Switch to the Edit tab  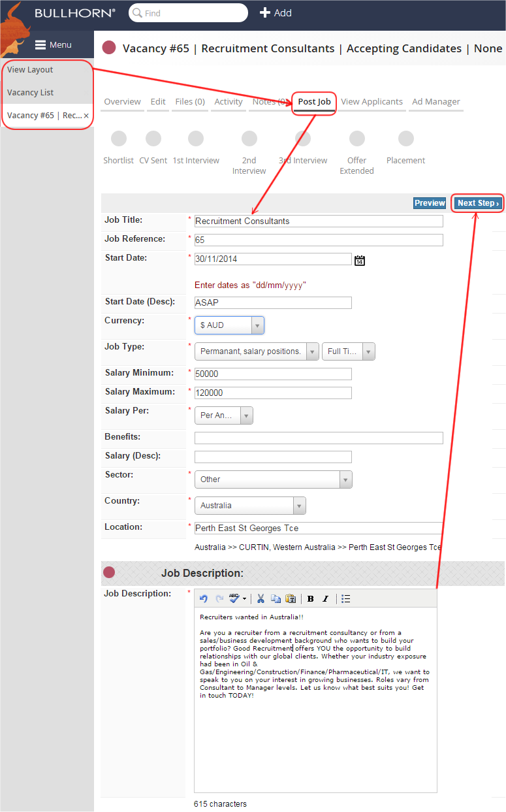[x=158, y=102]
